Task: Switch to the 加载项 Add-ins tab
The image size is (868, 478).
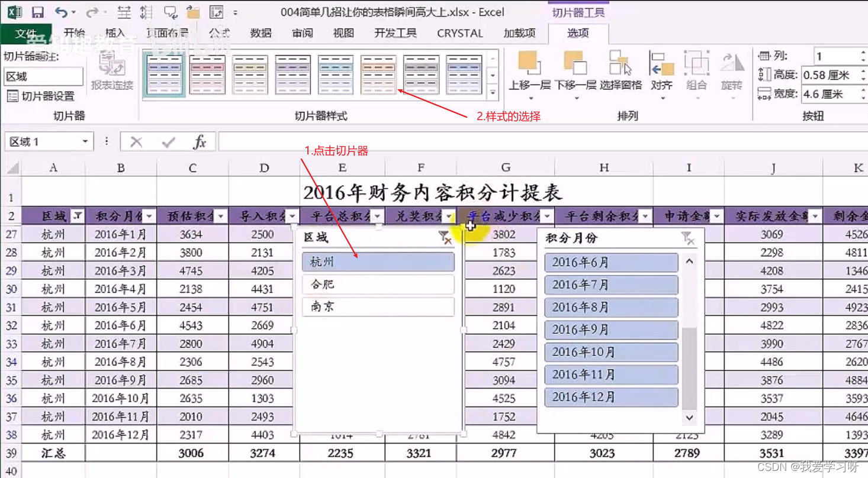Action: [x=519, y=34]
